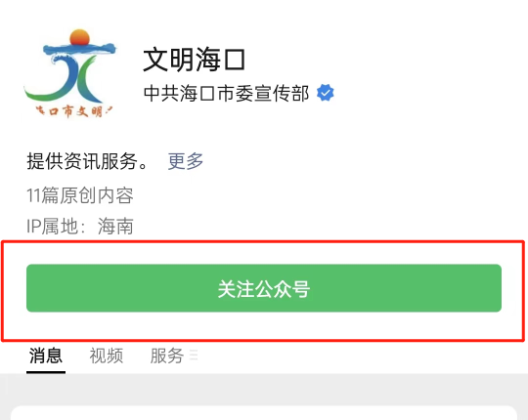Click the blue verified checkmark badge
The image size is (528, 420).
[x=326, y=93]
